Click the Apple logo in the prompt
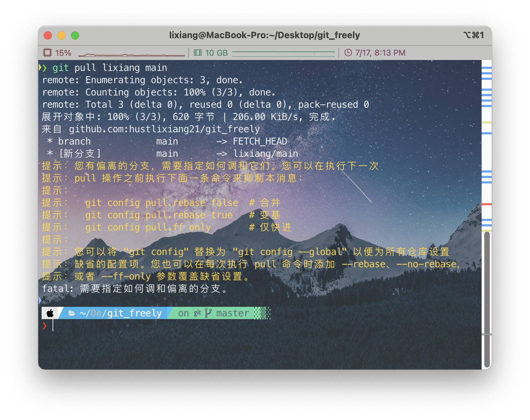The image size is (530, 420). point(50,313)
